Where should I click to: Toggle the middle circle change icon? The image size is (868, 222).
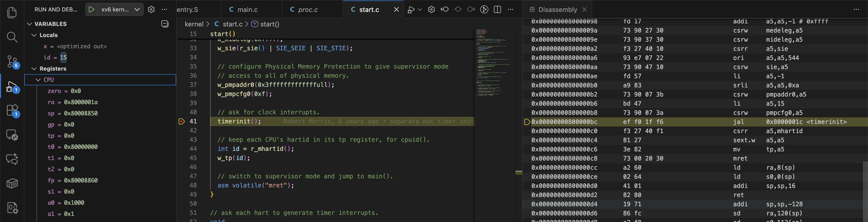click(458, 9)
